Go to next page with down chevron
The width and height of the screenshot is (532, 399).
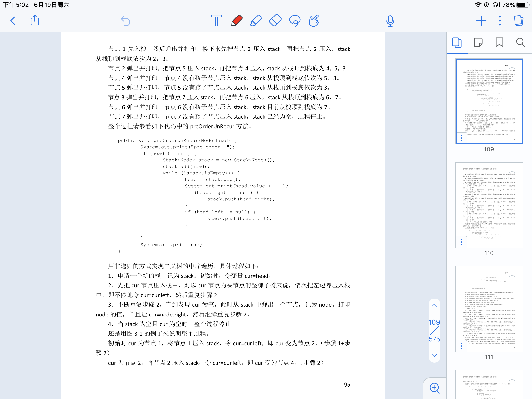click(x=434, y=355)
